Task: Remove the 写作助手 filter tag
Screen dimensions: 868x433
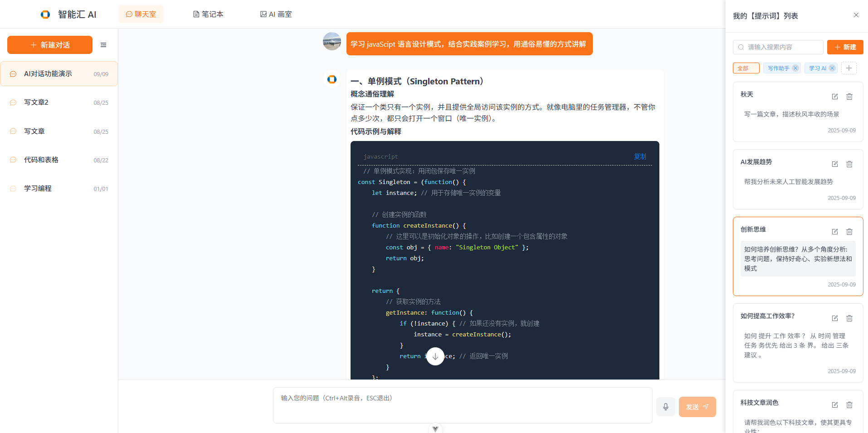Action: [795, 68]
